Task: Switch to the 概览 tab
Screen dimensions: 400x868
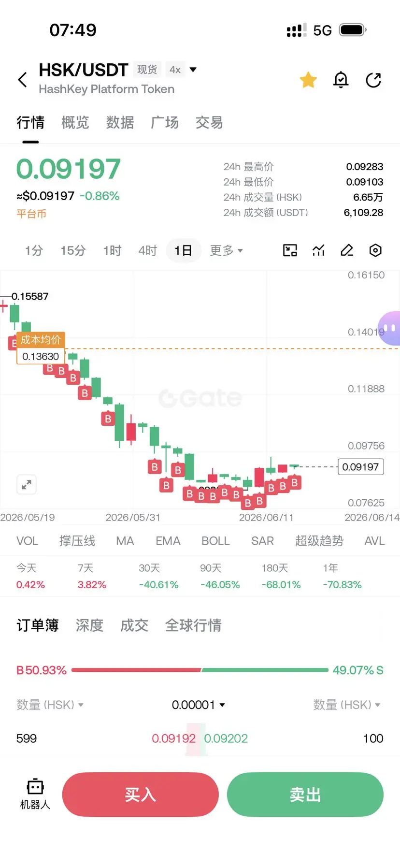Action: (75, 123)
